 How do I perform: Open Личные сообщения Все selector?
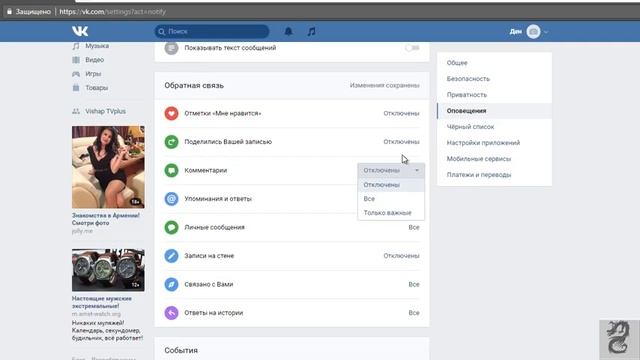coord(414,227)
